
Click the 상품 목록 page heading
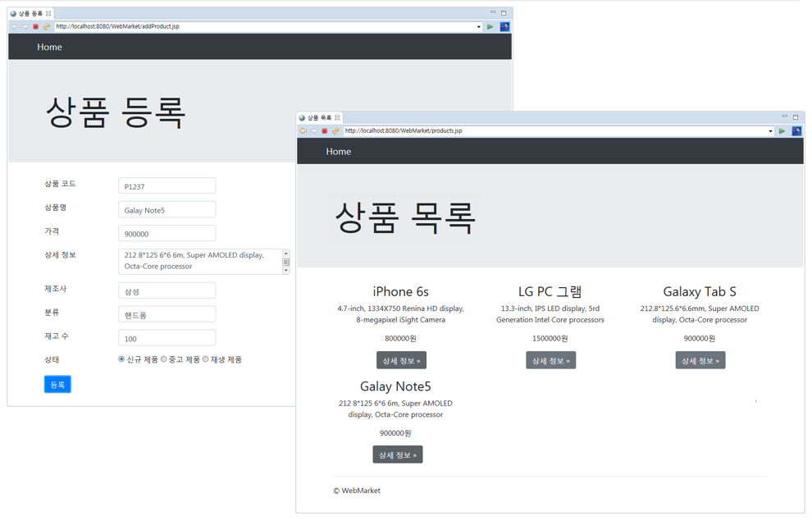tap(405, 218)
